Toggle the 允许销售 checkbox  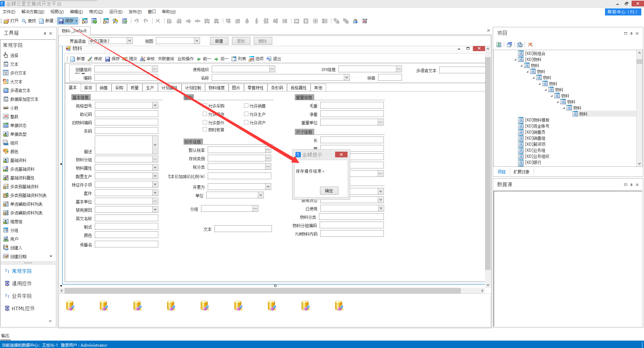point(246,105)
